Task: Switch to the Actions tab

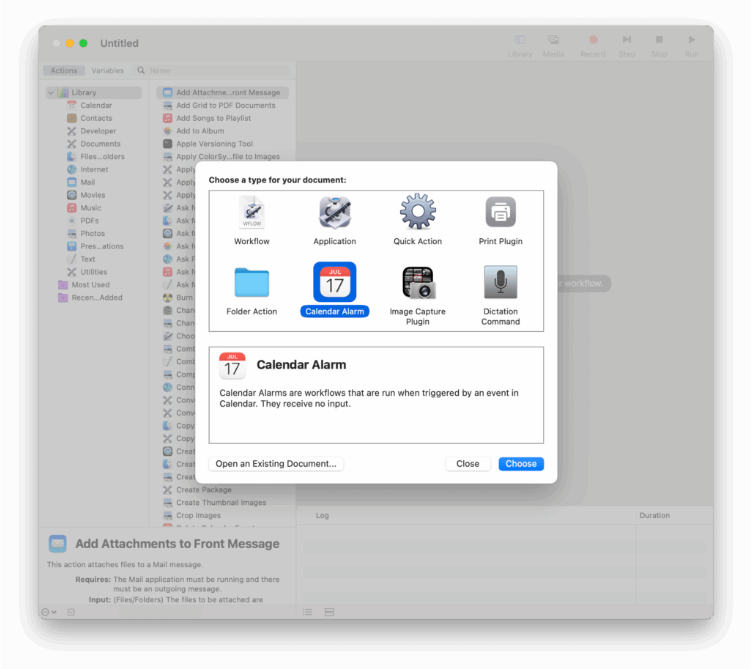Action: (64, 70)
